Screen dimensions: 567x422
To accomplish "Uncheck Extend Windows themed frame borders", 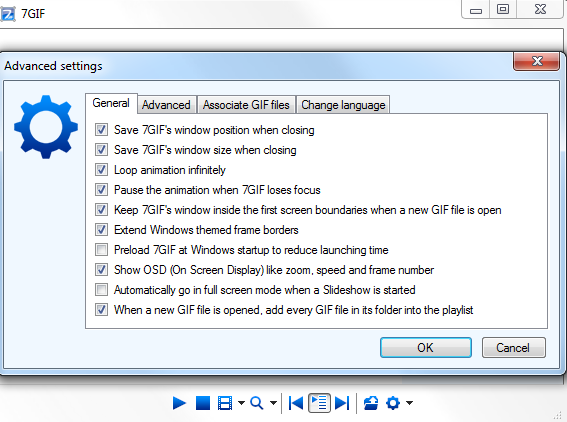I will tap(101, 230).
